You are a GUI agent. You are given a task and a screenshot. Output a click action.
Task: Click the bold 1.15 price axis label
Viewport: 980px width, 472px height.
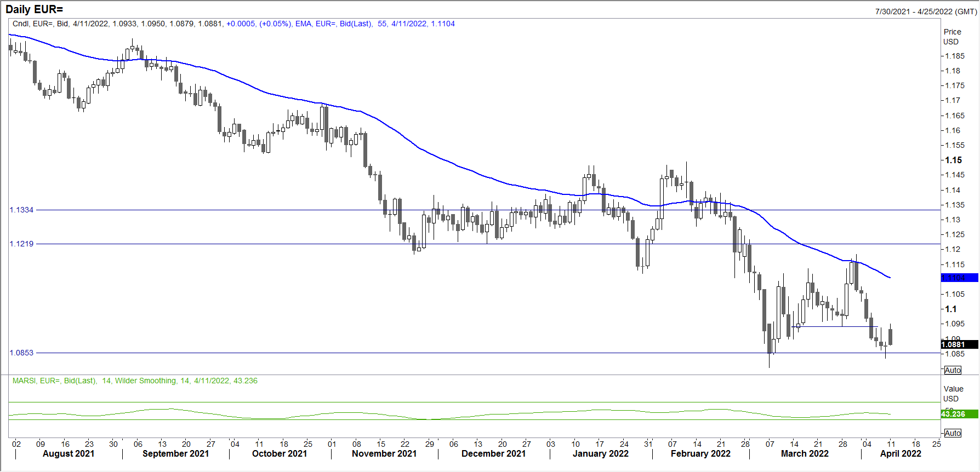tap(954, 160)
